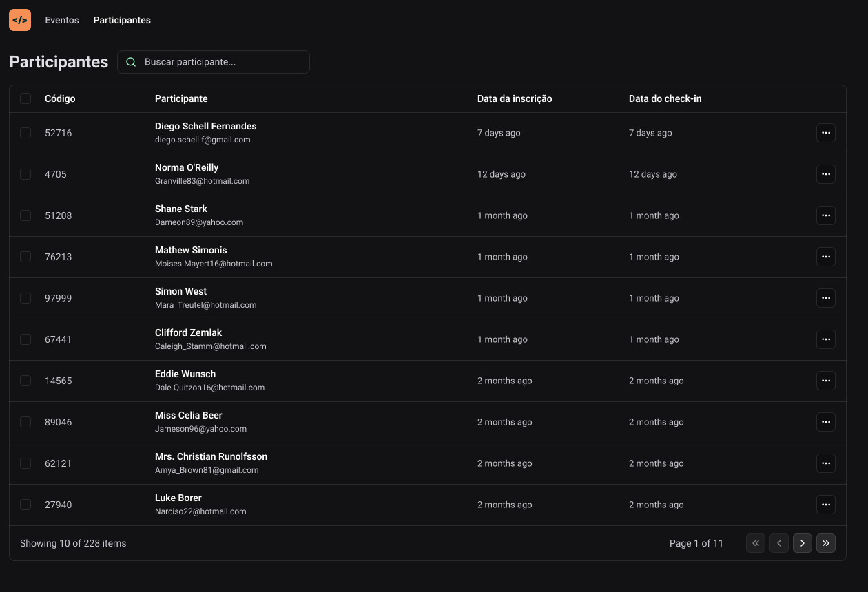The width and height of the screenshot is (868, 592).
Task: Switch to the Participantes nav item
Action: (122, 20)
